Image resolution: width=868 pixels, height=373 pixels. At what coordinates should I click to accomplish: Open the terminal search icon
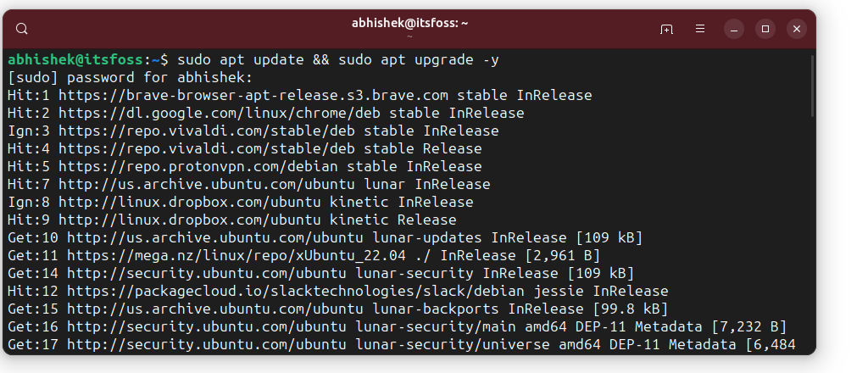pos(22,29)
